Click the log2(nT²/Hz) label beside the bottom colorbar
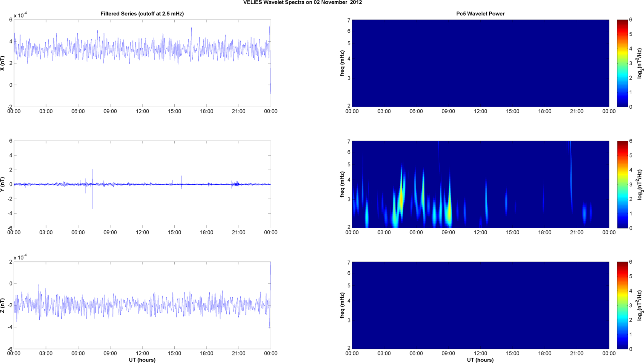 640,305
